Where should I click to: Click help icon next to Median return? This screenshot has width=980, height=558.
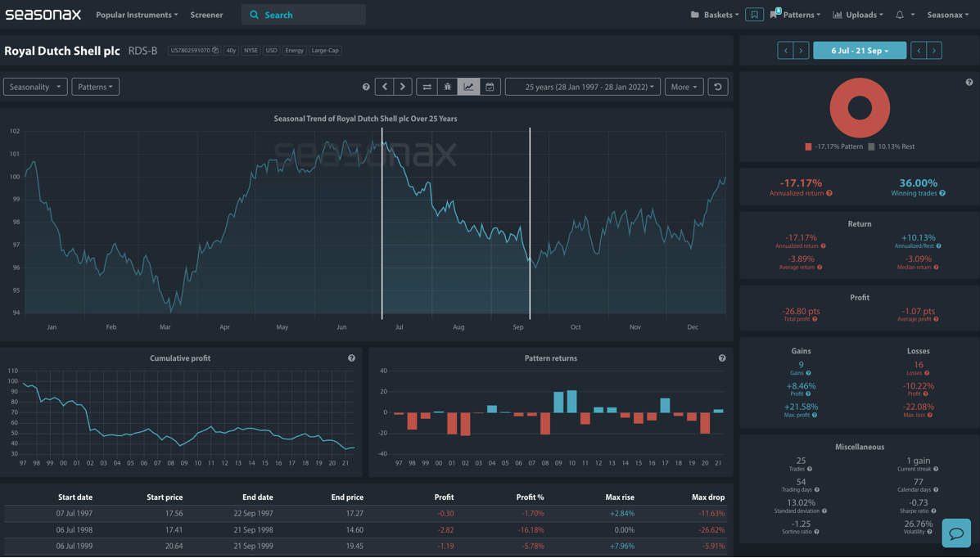coord(936,268)
